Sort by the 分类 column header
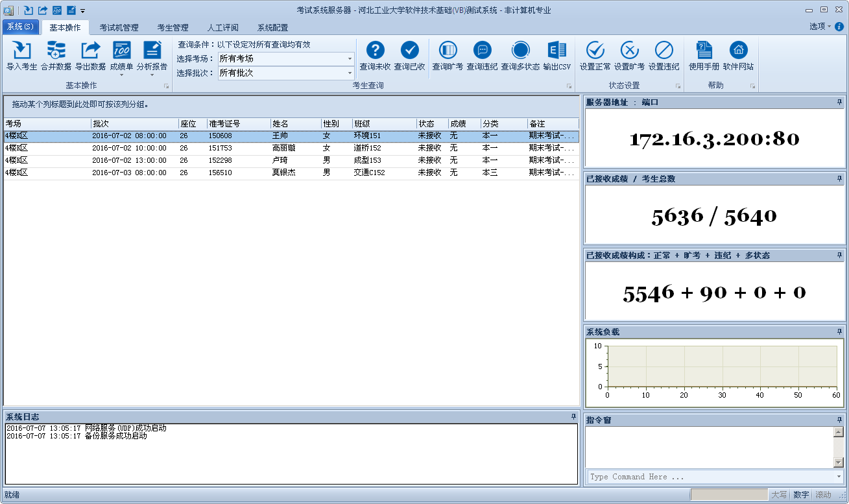This screenshot has width=849, height=504. (504, 124)
